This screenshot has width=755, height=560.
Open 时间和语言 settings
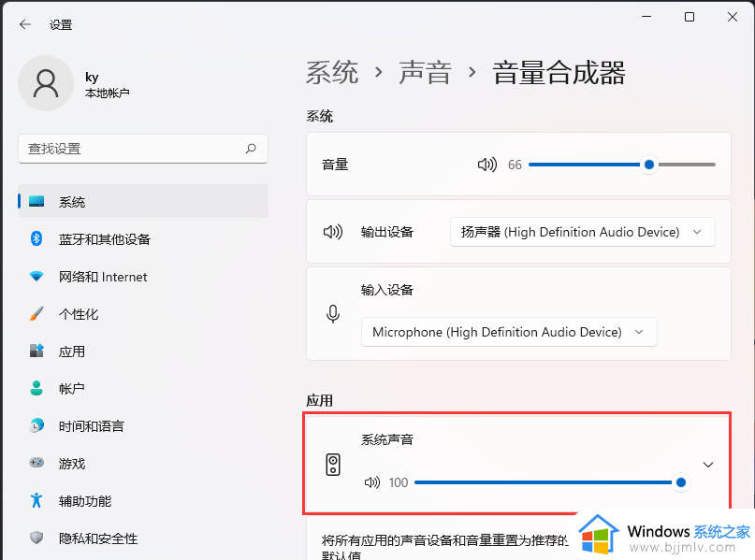[143, 425]
